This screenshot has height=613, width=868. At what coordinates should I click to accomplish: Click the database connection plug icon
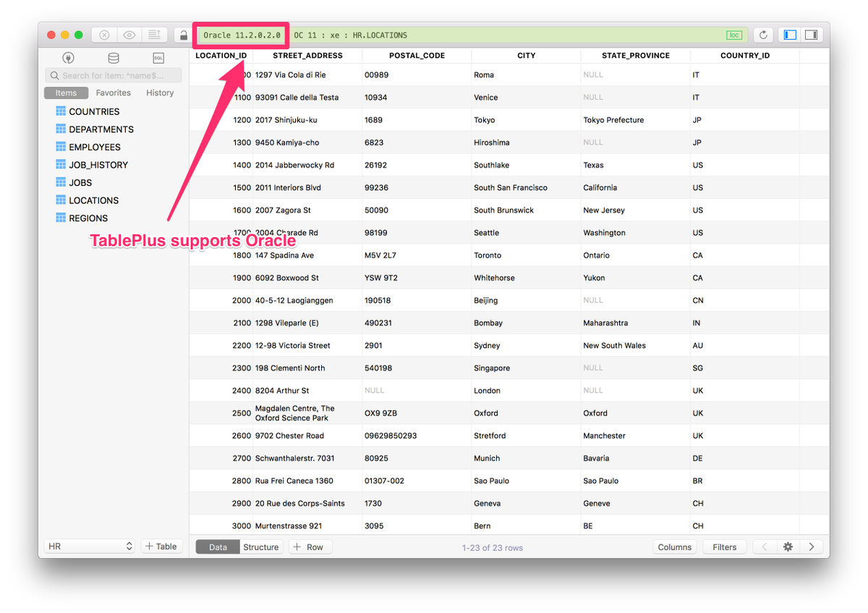pos(68,58)
